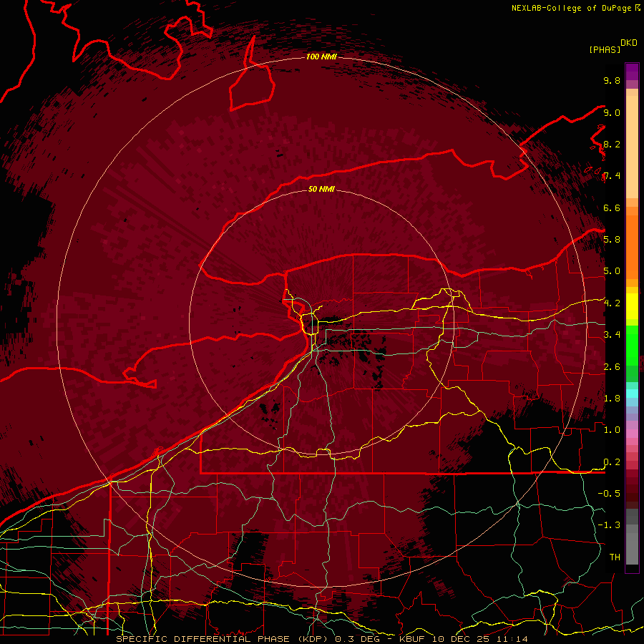
Task: Click the 3.4 value on the color scale
Action: tap(612, 335)
